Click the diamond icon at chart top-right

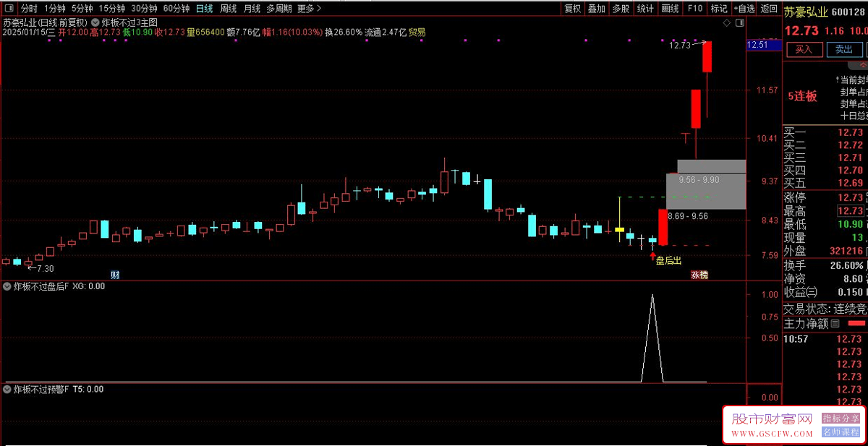727,23
